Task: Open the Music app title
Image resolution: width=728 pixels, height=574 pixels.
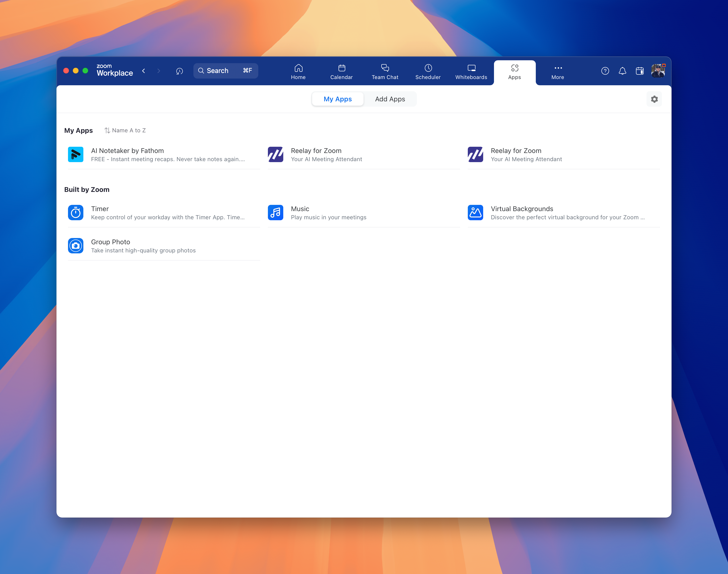Action: click(300, 209)
